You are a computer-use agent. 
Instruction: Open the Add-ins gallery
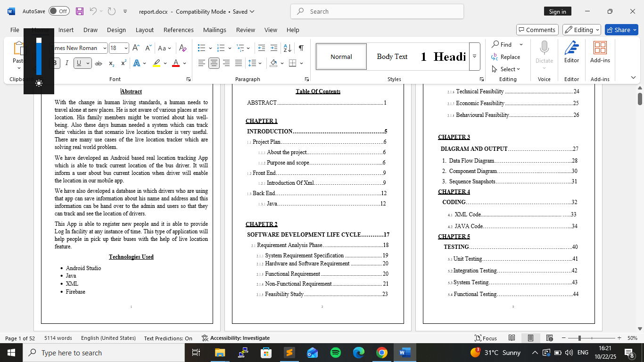(x=600, y=52)
